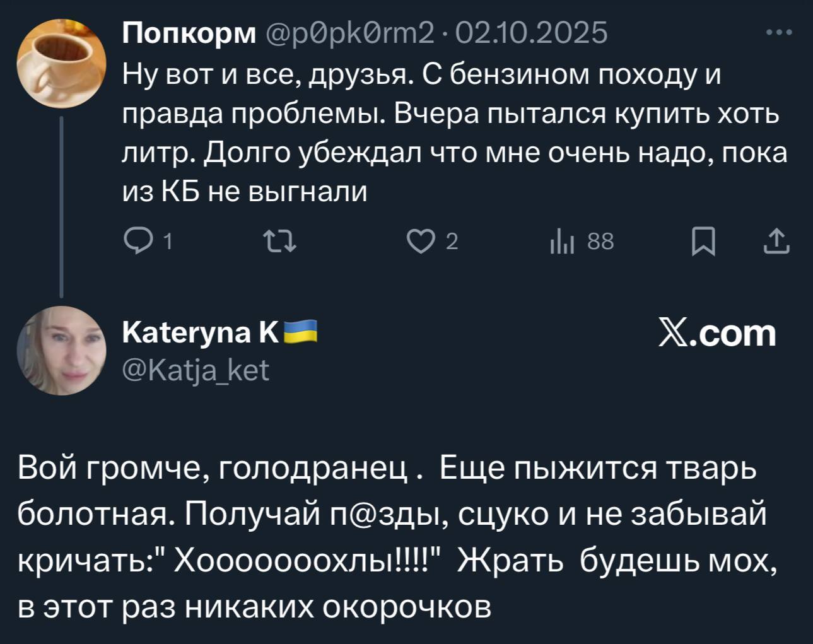Image resolution: width=813 pixels, height=644 pixels.
Task: Click the 88 views count
Action: pyautogui.click(x=600, y=242)
